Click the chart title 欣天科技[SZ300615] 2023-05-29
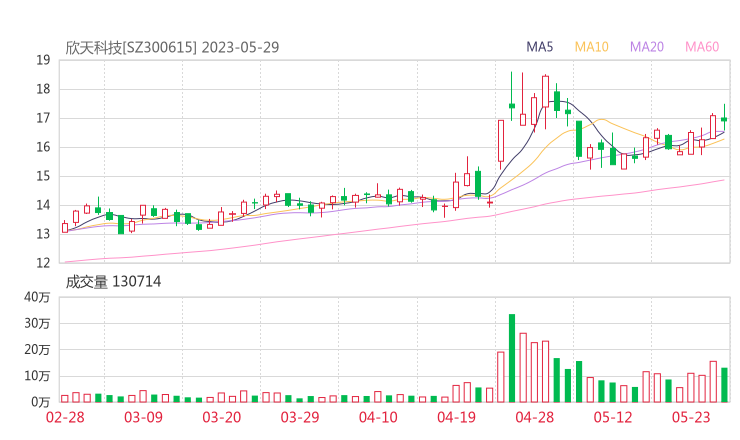 tap(172, 47)
